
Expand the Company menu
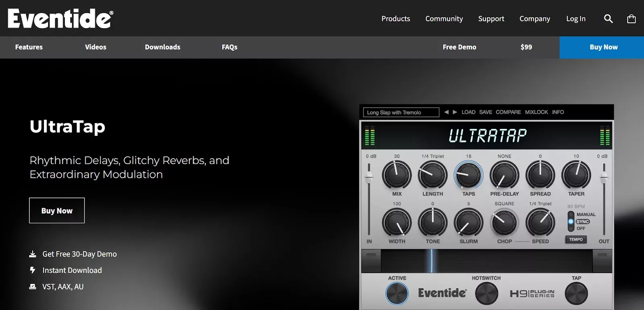(x=535, y=19)
